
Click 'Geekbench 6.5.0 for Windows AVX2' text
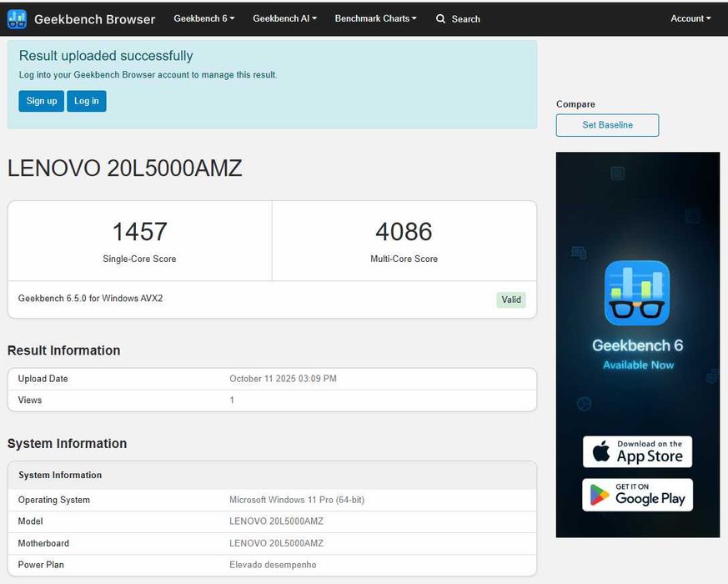click(x=91, y=299)
